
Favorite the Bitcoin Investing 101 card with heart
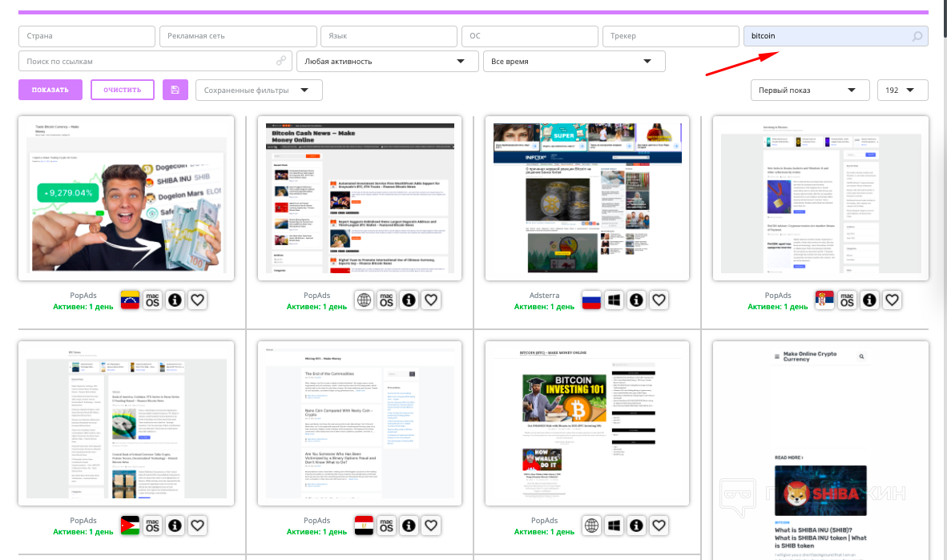(659, 526)
